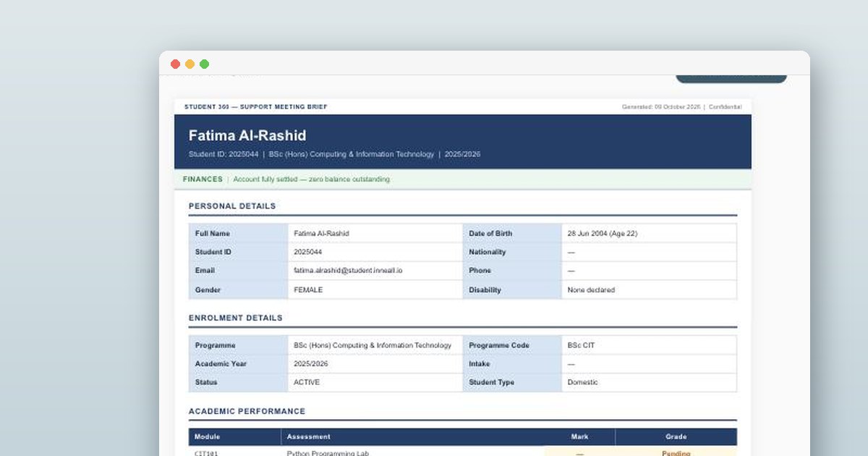Click the 'PERSONAL DETAILS' section heading
The width and height of the screenshot is (868, 456).
point(232,206)
